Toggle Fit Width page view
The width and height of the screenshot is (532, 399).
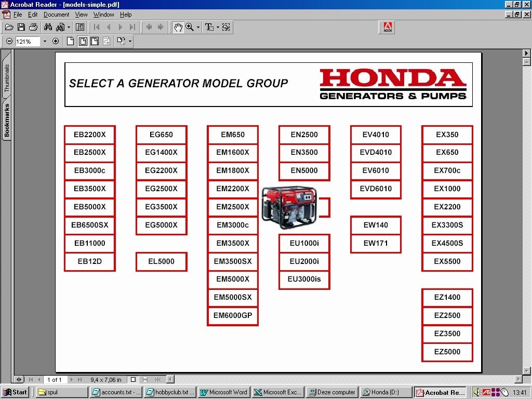pyautogui.click(x=95, y=42)
